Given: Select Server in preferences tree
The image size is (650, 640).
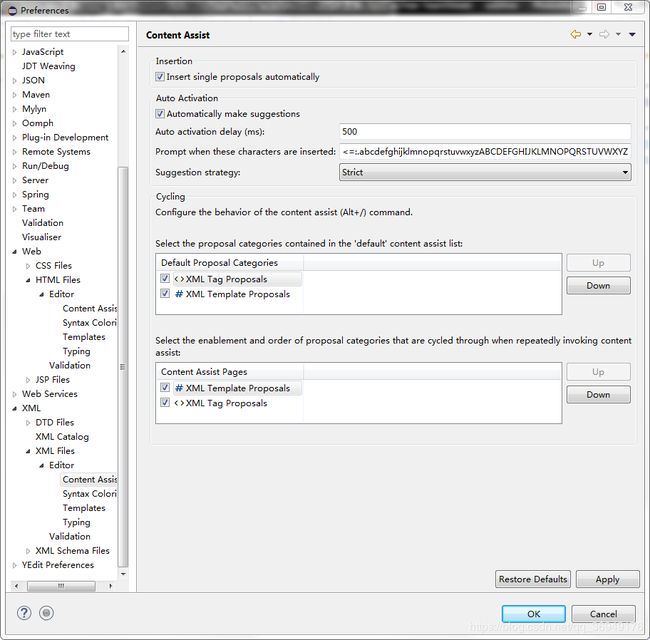Looking at the screenshot, I should point(35,180).
